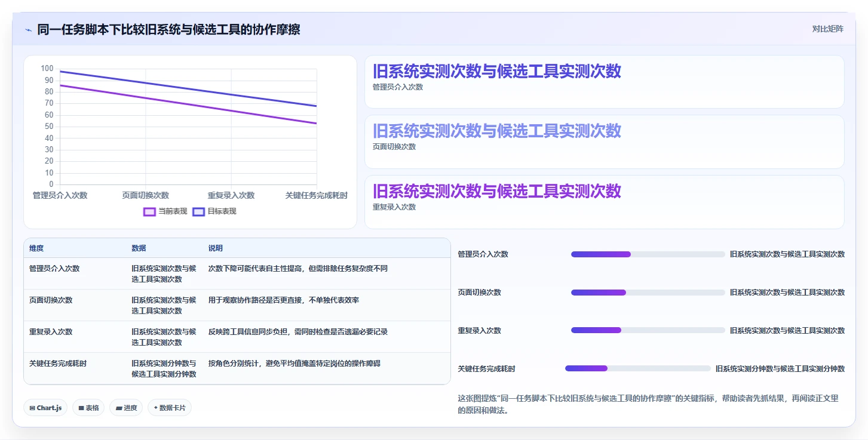This screenshot has height=440, width=868.
Task: Click the 旧系统实测分钟数与候选工具实测分钟数 table cell
Action: 164,369
